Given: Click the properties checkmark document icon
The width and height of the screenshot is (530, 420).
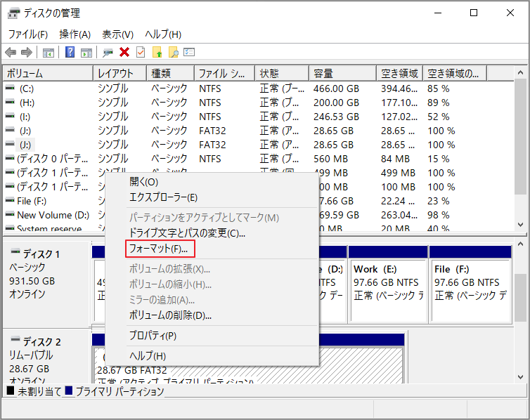Looking at the screenshot, I should pyautogui.click(x=141, y=53).
